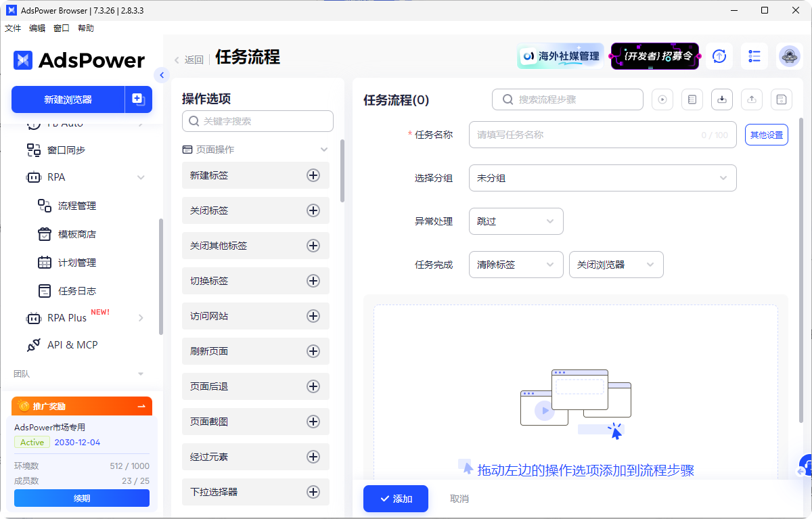Add 访问网站 step with its plus icon
The width and height of the screenshot is (812, 519).
point(313,316)
